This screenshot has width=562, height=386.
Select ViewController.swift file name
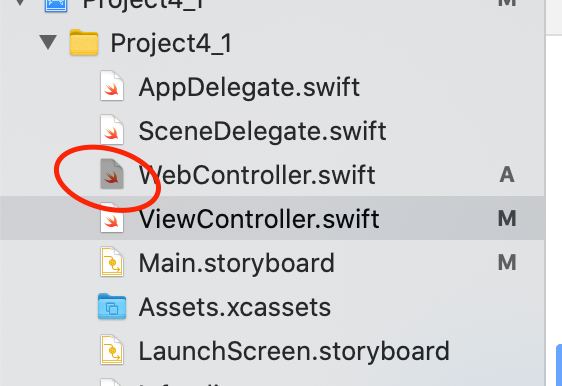point(259,219)
